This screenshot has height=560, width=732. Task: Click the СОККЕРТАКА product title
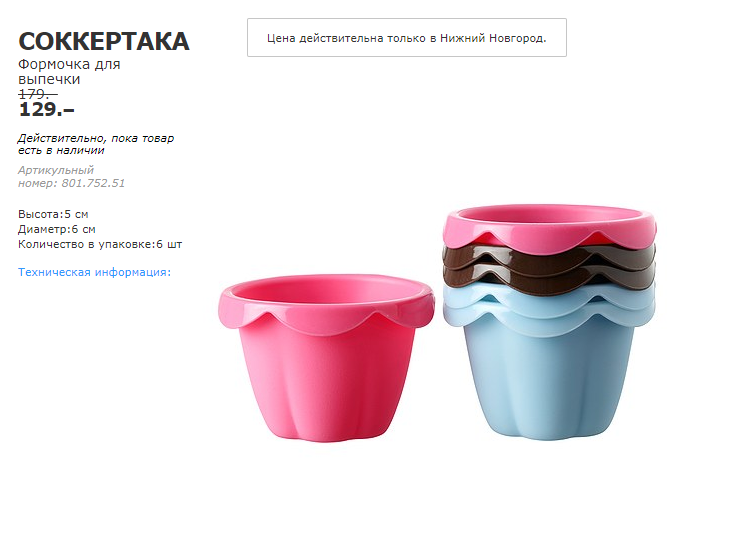(x=103, y=41)
